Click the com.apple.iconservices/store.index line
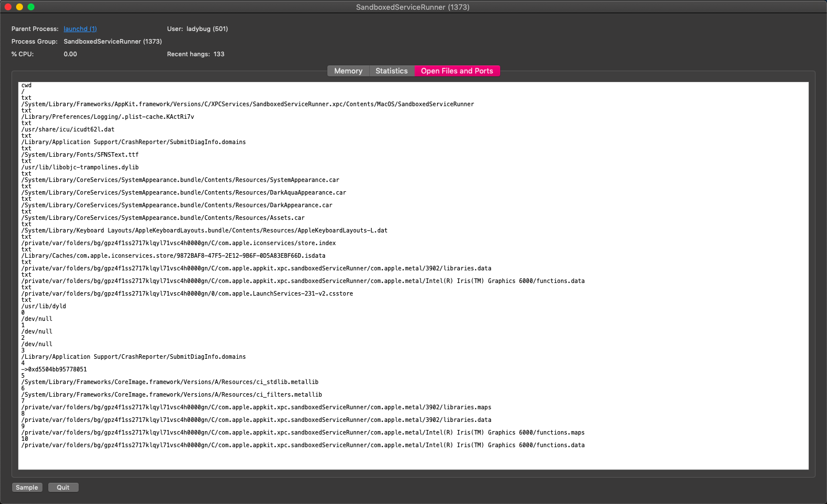 point(179,243)
